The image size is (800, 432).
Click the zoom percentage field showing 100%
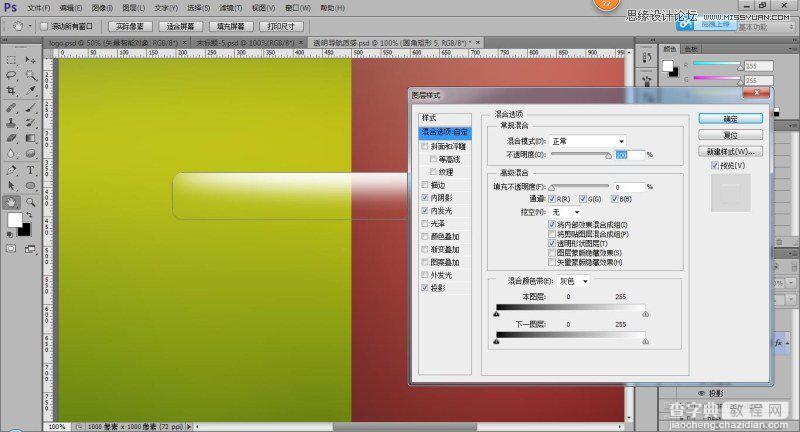58,426
